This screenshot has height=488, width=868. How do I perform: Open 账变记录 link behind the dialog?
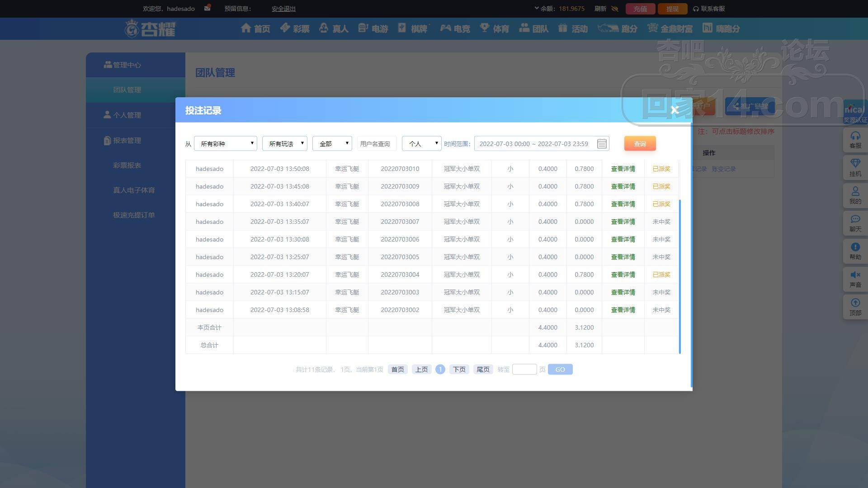click(x=724, y=169)
